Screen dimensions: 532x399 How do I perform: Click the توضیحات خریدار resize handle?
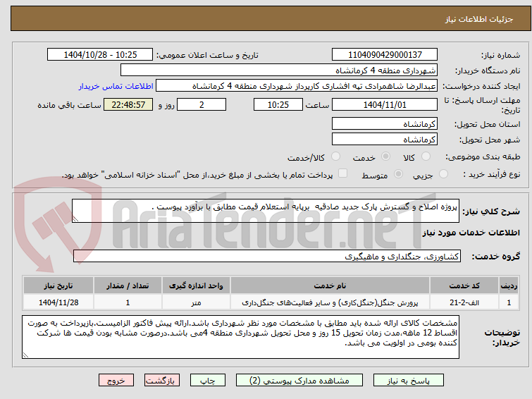pos(26,355)
